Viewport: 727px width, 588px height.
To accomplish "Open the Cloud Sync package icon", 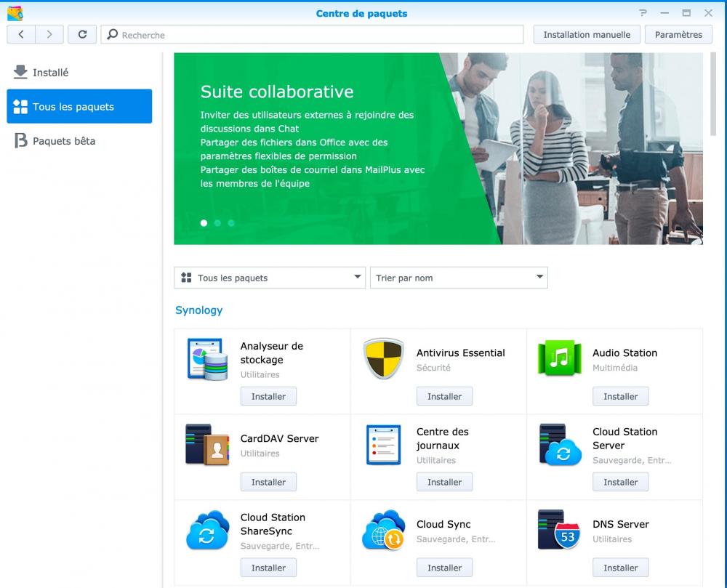I will (383, 531).
